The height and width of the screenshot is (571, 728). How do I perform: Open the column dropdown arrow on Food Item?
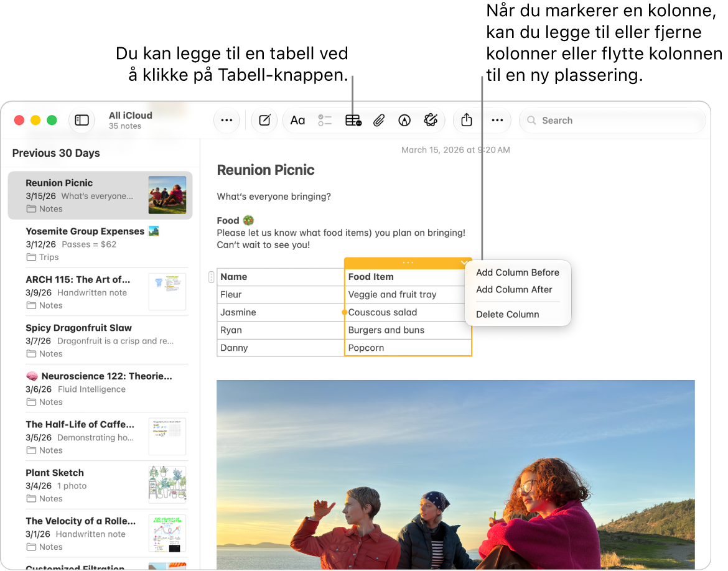464,262
